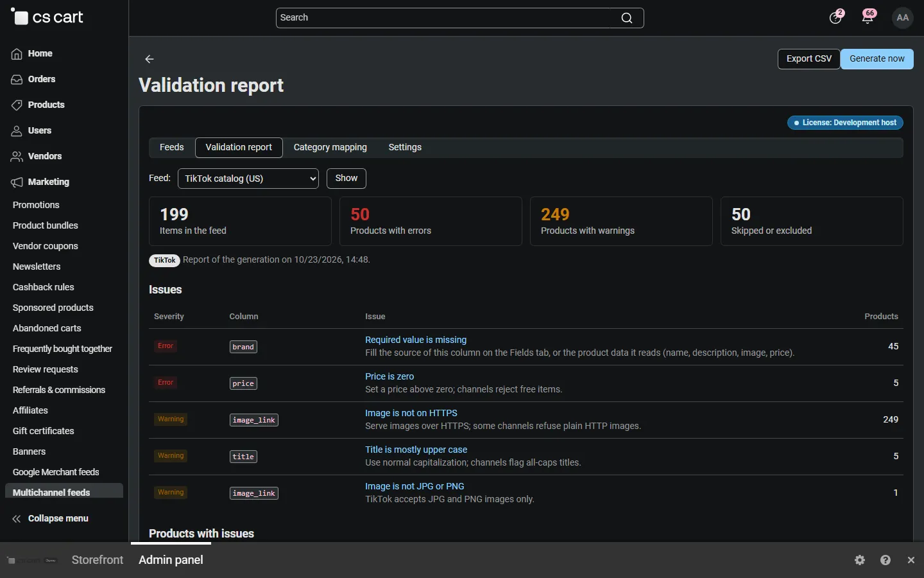Open 'Image is not JPG or PNG' issue
924x578 pixels.
[415, 486]
